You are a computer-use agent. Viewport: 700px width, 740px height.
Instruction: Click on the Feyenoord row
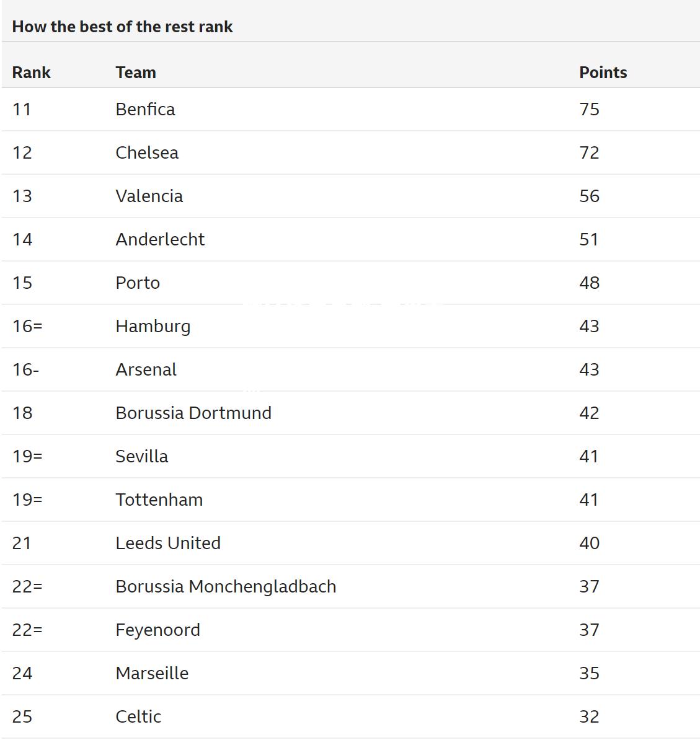[350, 630]
